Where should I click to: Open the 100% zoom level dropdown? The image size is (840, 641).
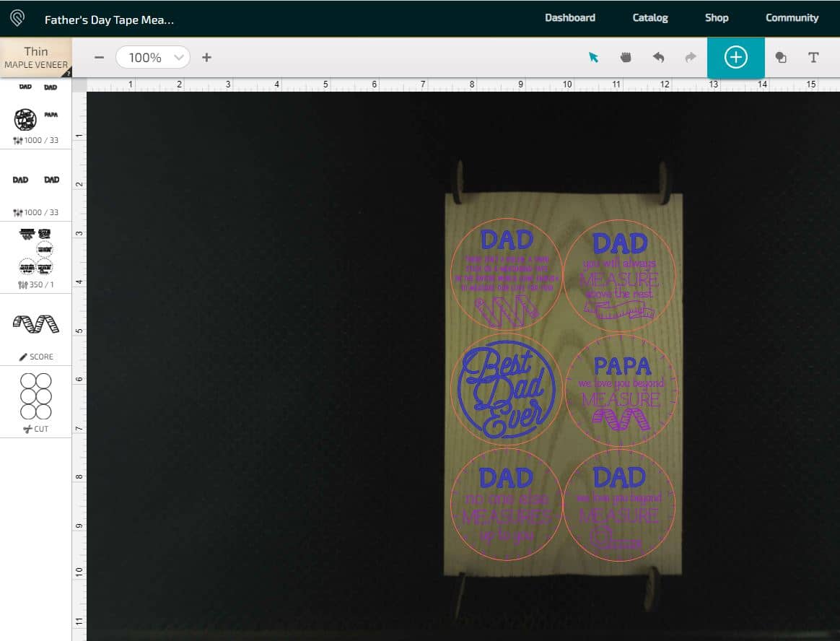(x=153, y=57)
